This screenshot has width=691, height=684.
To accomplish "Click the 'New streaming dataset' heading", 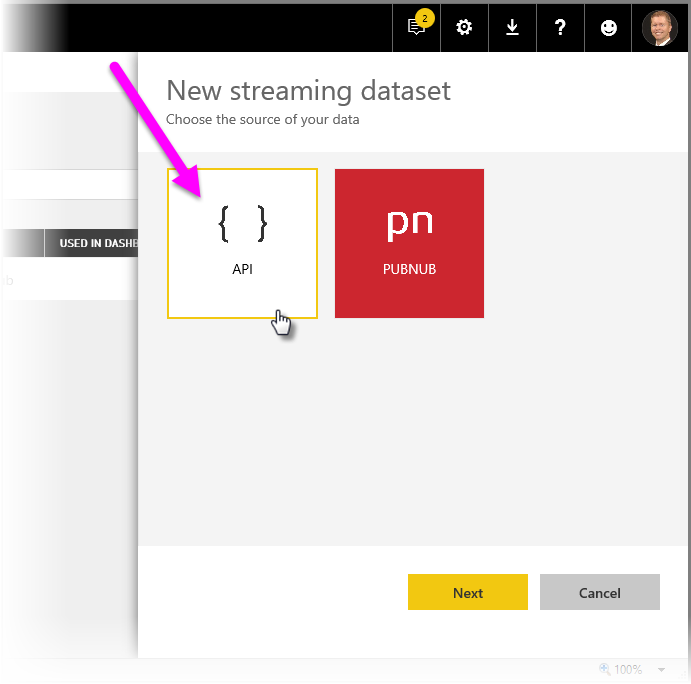I will pos(308,91).
